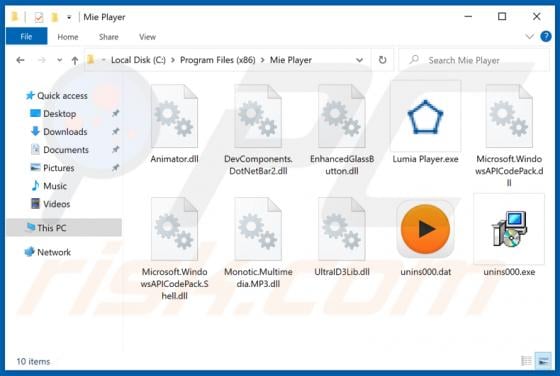Select the Microsoft.WindowsAPICodePack.Shell.dll file icon

[x=174, y=229]
